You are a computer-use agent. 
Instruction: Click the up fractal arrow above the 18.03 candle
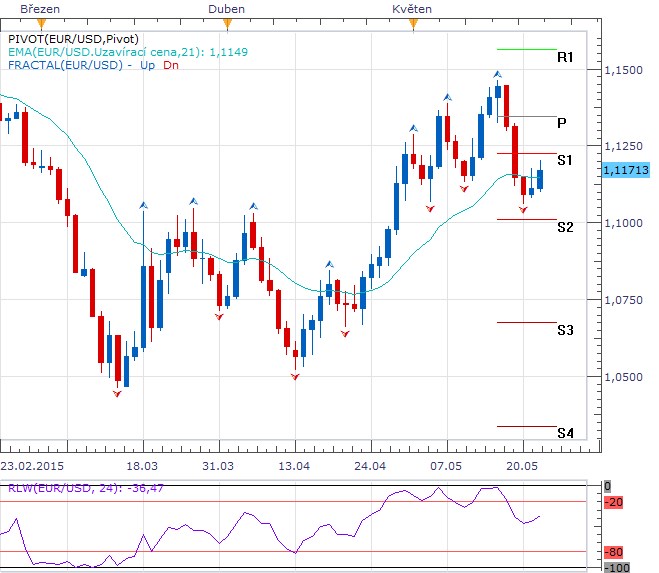pyautogui.click(x=144, y=206)
